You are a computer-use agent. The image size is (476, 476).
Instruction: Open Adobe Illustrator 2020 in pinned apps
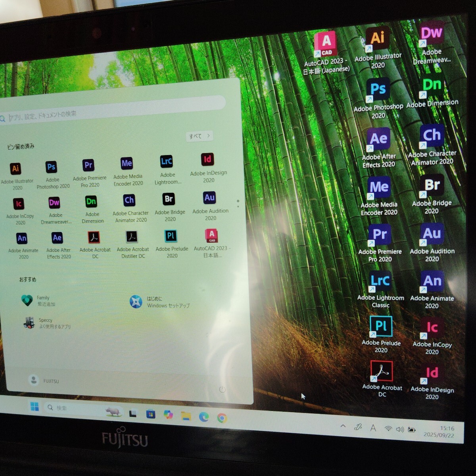pos(16,176)
